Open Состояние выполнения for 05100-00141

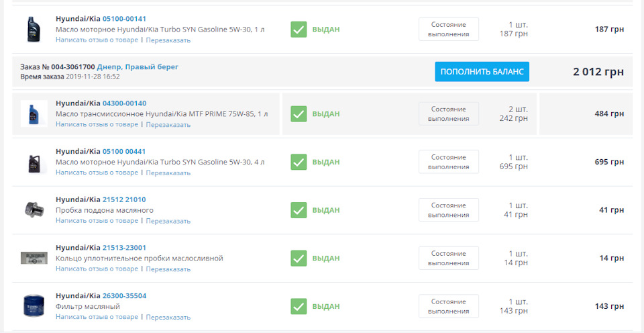pos(449,29)
